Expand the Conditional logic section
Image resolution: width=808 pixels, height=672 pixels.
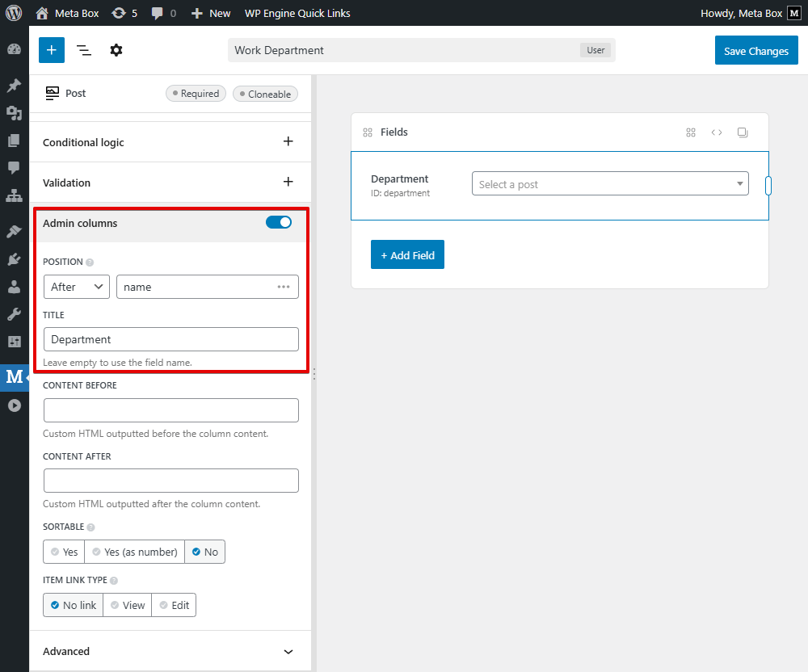pyautogui.click(x=288, y=142)
